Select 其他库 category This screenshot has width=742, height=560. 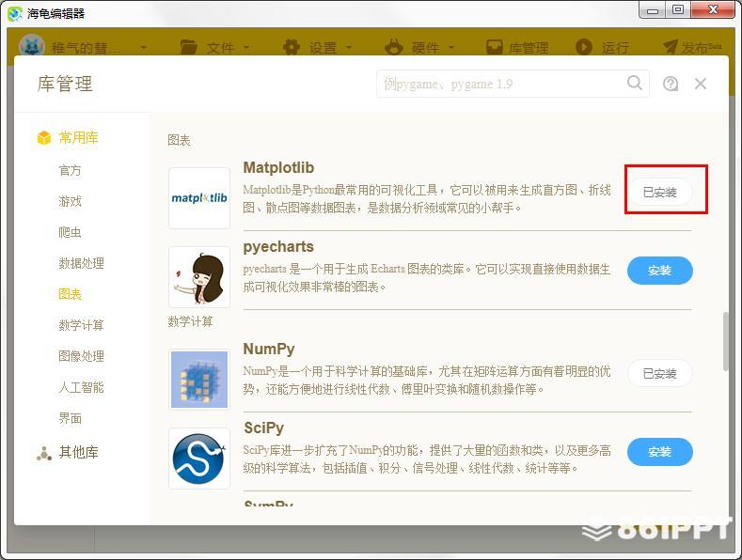point(79,453)
